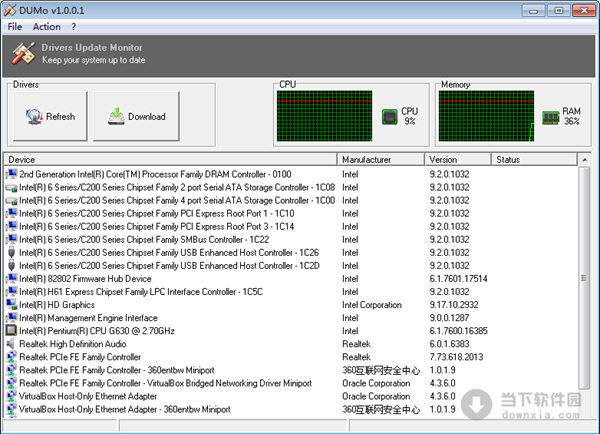
Task: Open the File menu
Action: pyautogui.click(x=15, y=27)
